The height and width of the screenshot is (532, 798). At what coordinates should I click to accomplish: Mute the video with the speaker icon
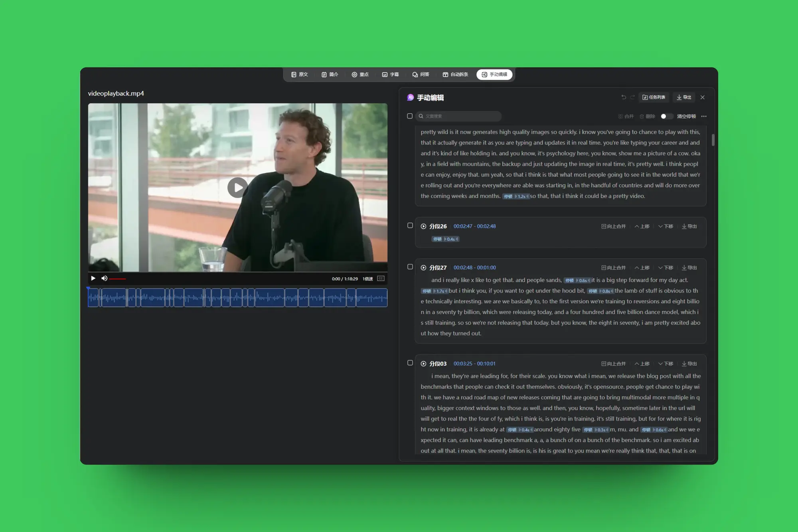[104, 278]
